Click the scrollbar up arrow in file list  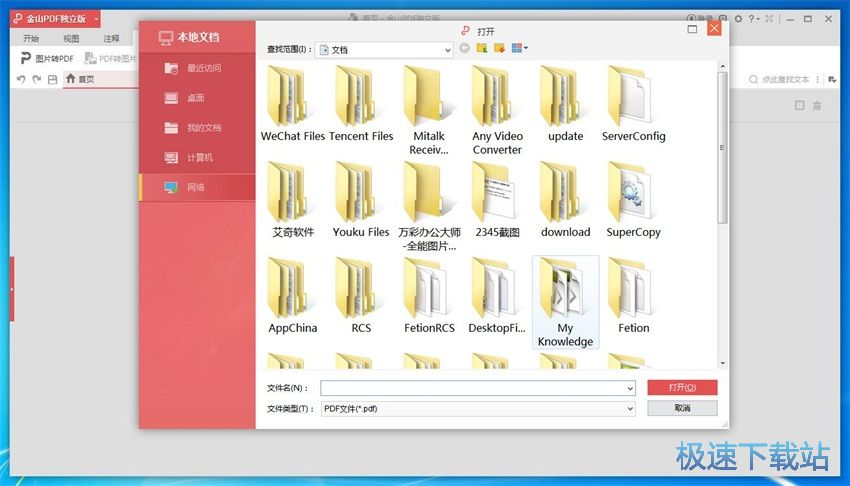(x=722, y=66)
